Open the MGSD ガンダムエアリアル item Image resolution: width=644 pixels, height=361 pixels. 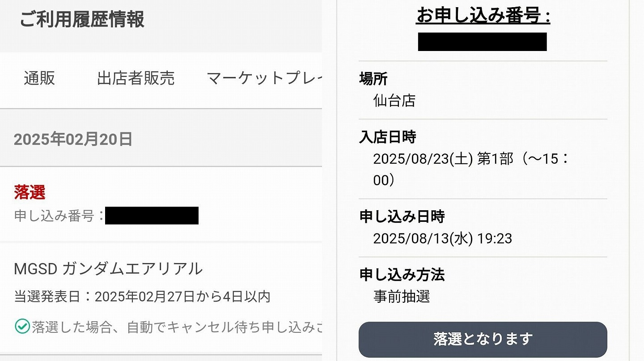(x=108, y=269)
